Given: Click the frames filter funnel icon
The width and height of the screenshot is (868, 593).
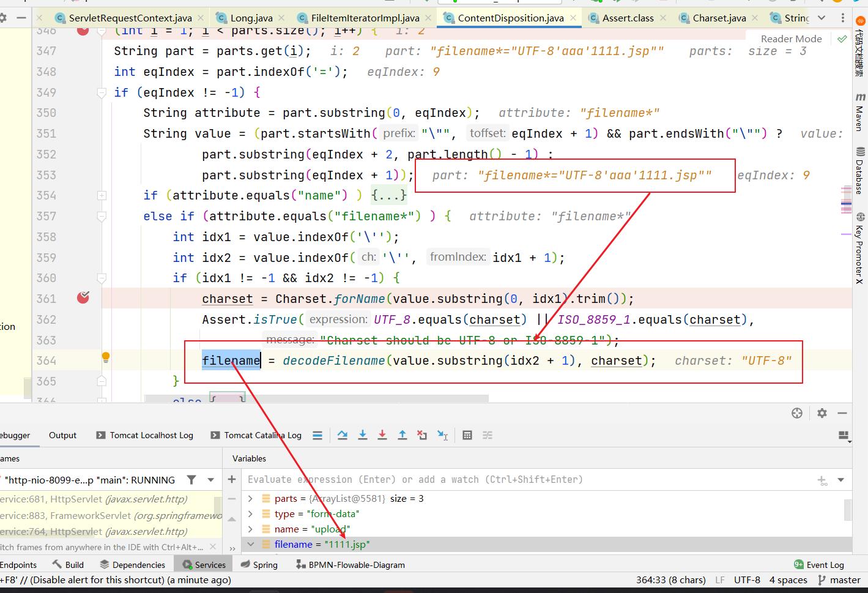Looking at the screenshot, I should (191, 480).
